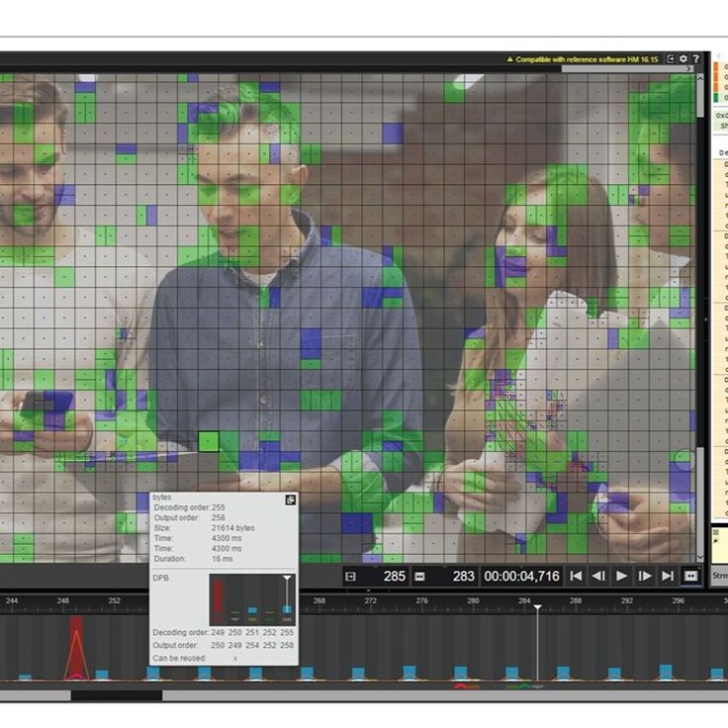
Task: Click the vertical scrollbar up arrow
Action: 700,78
